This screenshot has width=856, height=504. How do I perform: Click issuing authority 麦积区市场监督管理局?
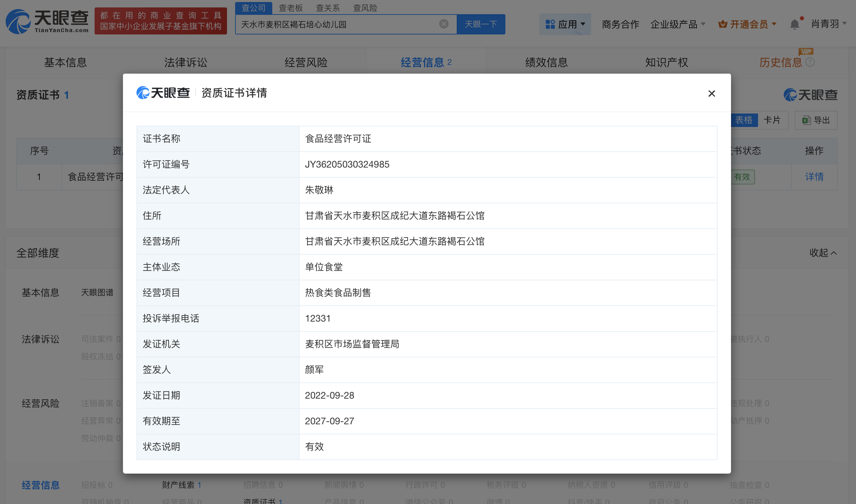[352, 344]
